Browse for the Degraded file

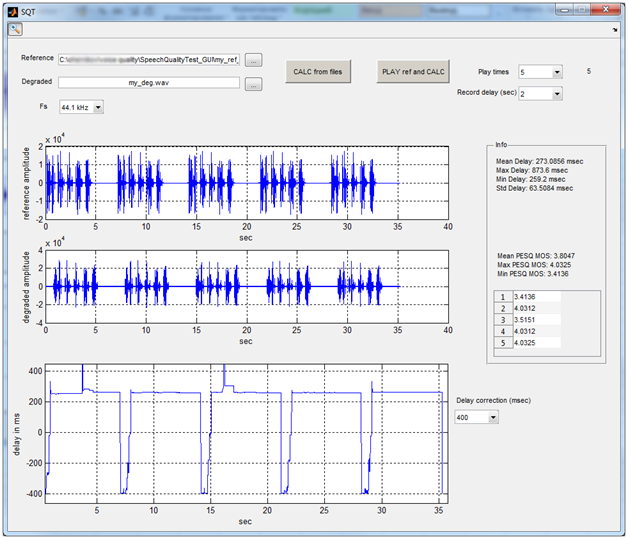click(x=254, y=85)
